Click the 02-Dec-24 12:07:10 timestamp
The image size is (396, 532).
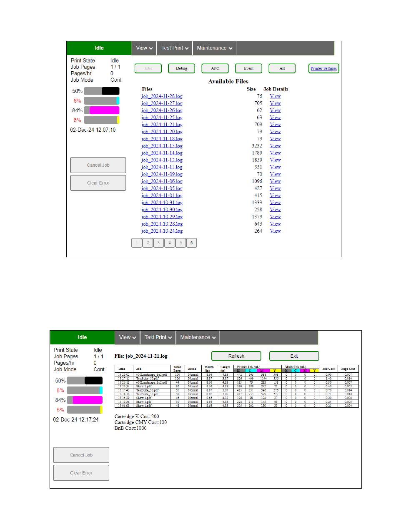tap(93, 130)
